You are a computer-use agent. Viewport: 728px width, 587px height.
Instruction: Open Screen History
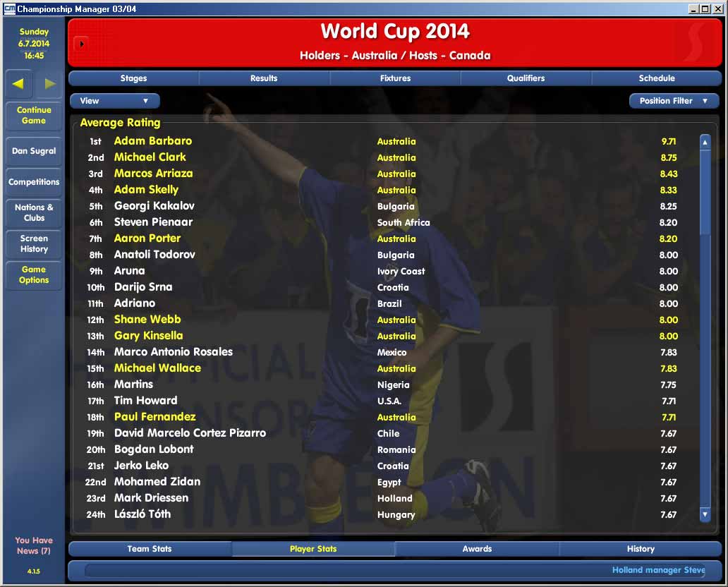click(x=34, y=244)
